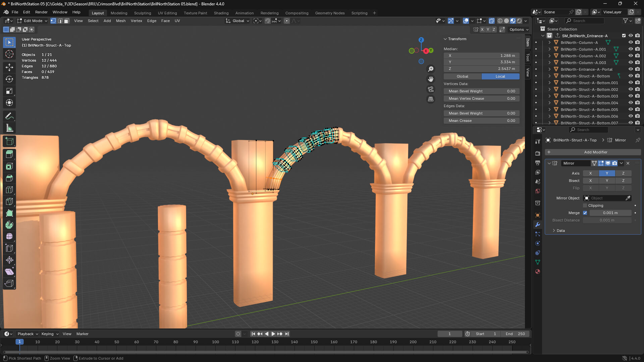Enable the Clipping checkbox

(585, 205)
